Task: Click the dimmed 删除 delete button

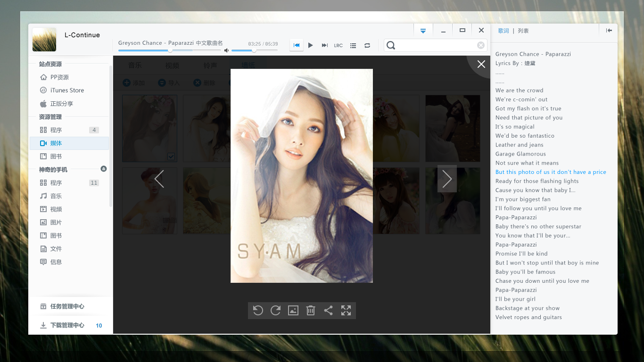Action: coord(205,83)
